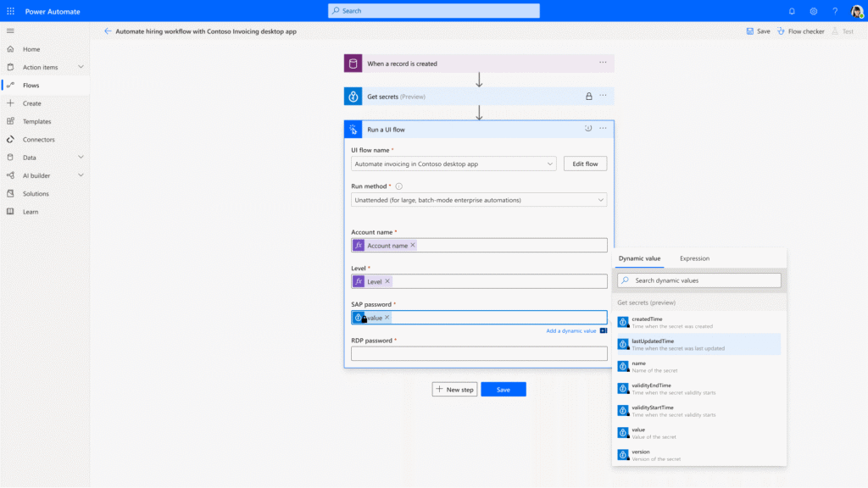Click the Level input field

click(x=479, y=281)
